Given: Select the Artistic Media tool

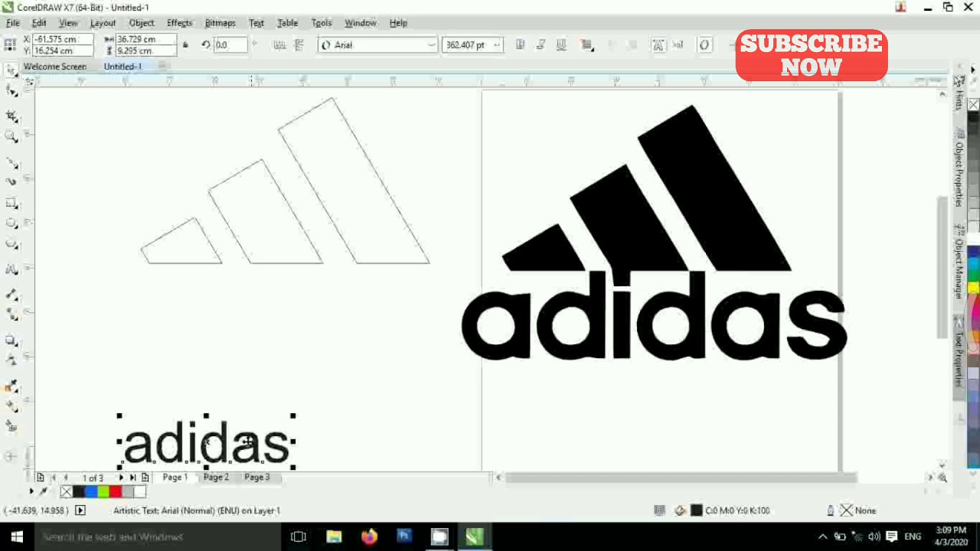Looking at the screenshot, I should tap(11, 182).
